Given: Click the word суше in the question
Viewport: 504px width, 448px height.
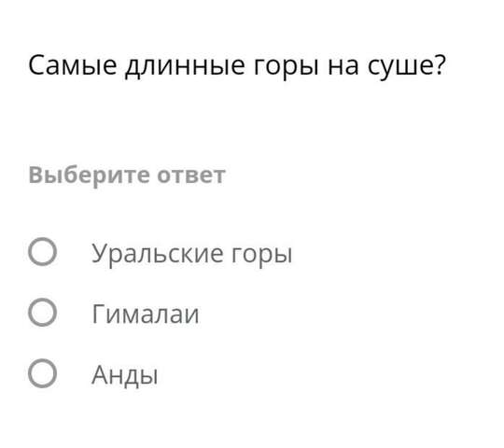Looking at the screenshot, I should 407,67.
